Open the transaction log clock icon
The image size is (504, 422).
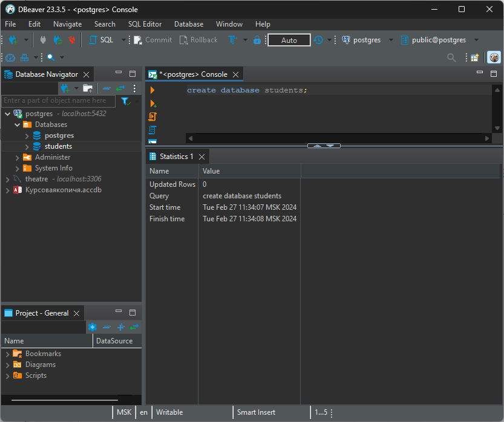coord(318,40)
